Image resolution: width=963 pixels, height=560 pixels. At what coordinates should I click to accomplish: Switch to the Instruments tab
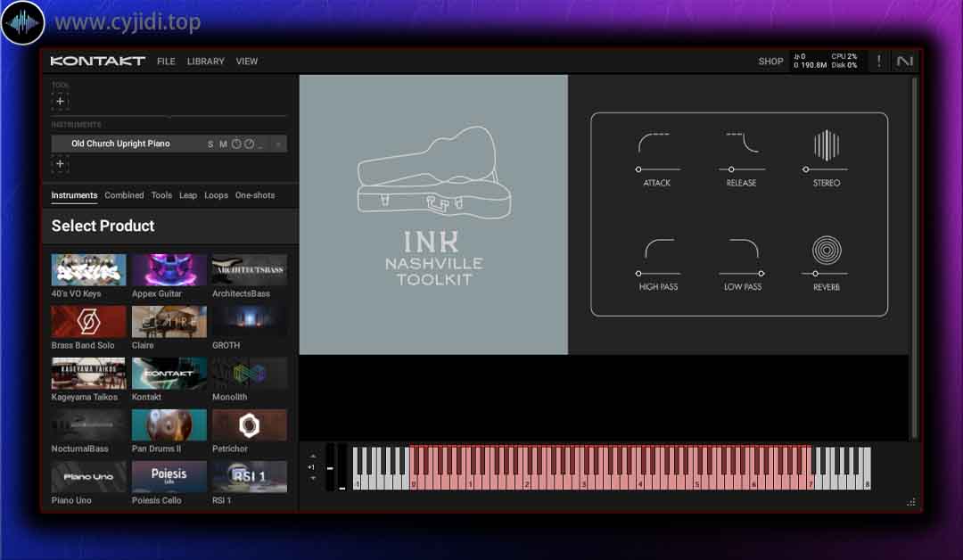tap(74, 195)
